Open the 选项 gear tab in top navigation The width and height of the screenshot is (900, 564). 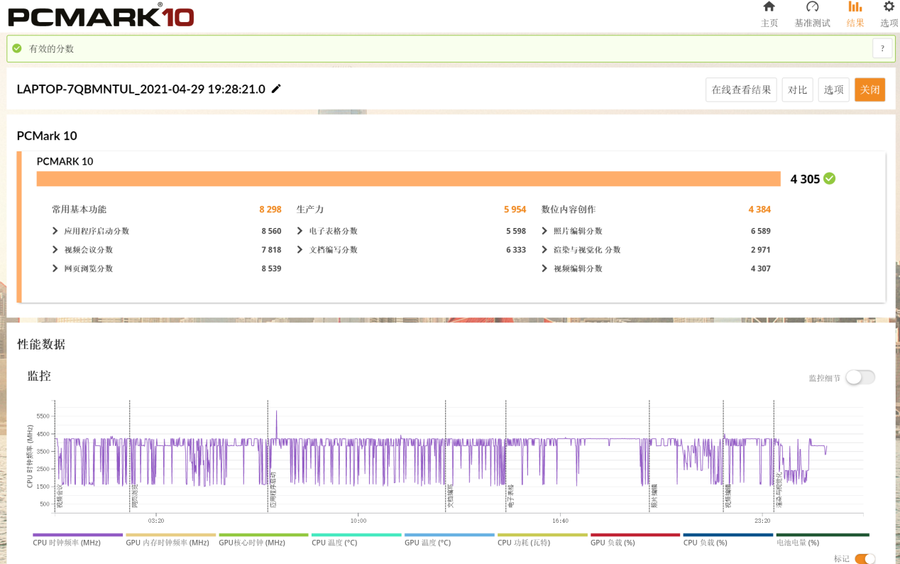point(888,14)
